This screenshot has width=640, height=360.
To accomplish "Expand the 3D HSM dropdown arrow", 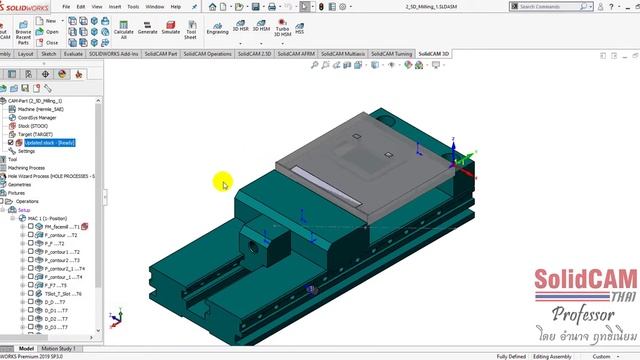I will pos(261,43).
